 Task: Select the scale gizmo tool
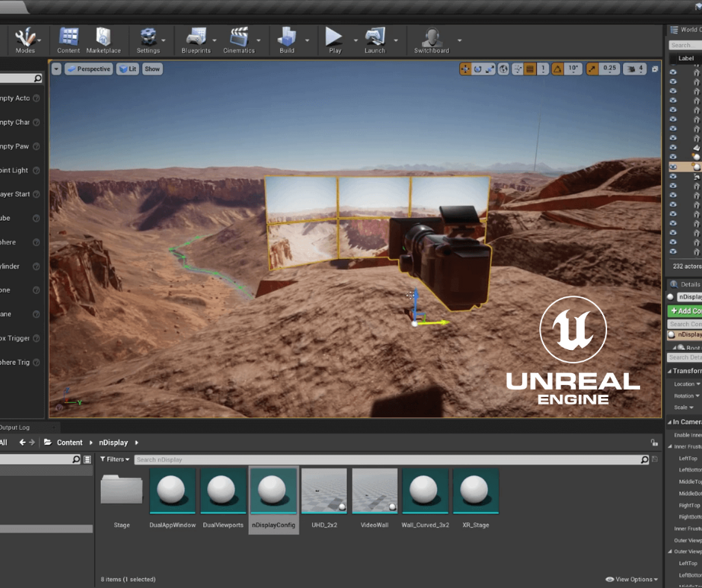coord(490,69)
